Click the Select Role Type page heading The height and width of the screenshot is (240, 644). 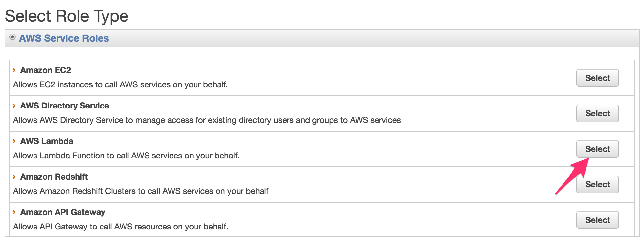pos(67,16)
